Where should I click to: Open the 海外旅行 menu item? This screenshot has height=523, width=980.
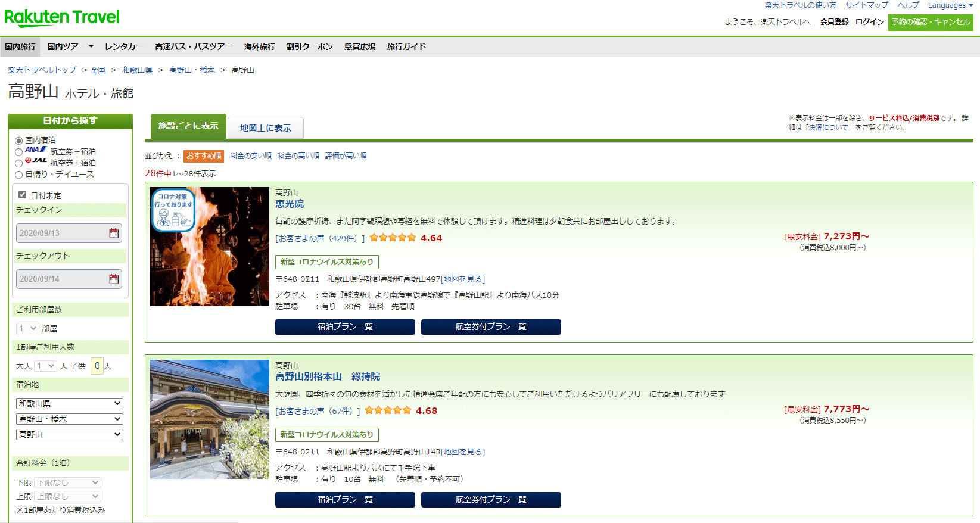pyautogui.click(x=259, y=46)
